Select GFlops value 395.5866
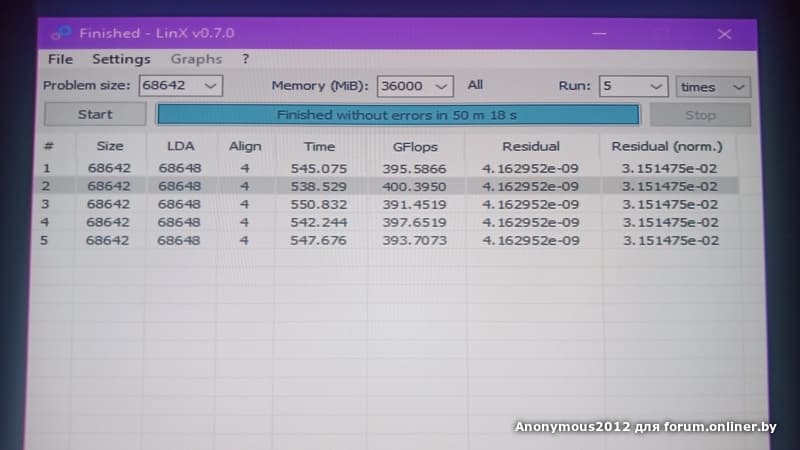This screenshot has height=450, width=800. (414, 168)
